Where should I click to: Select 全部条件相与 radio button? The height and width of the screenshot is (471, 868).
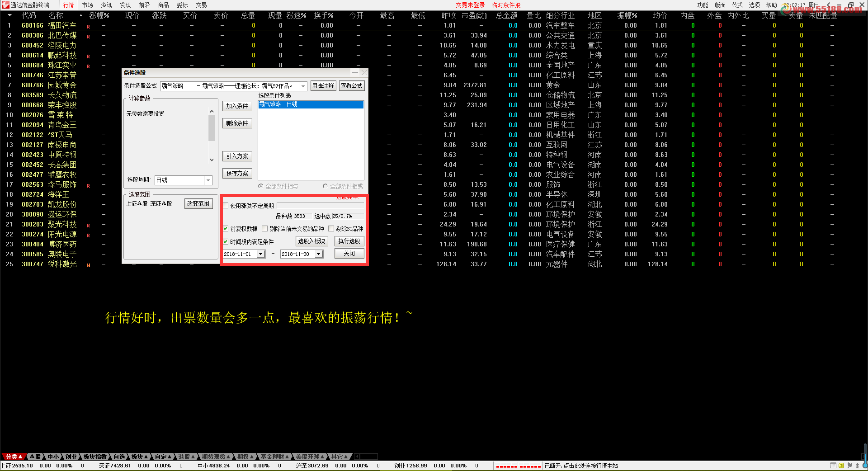(x=261, y=186)
